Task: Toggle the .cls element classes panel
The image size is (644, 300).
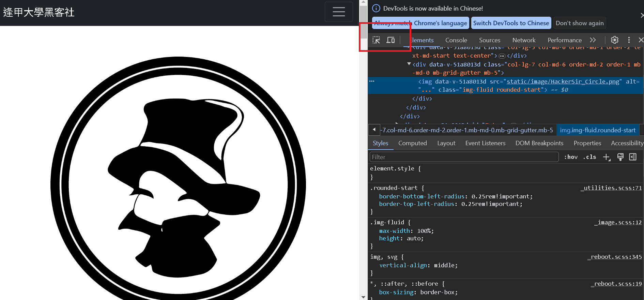Action: [589, 157]
